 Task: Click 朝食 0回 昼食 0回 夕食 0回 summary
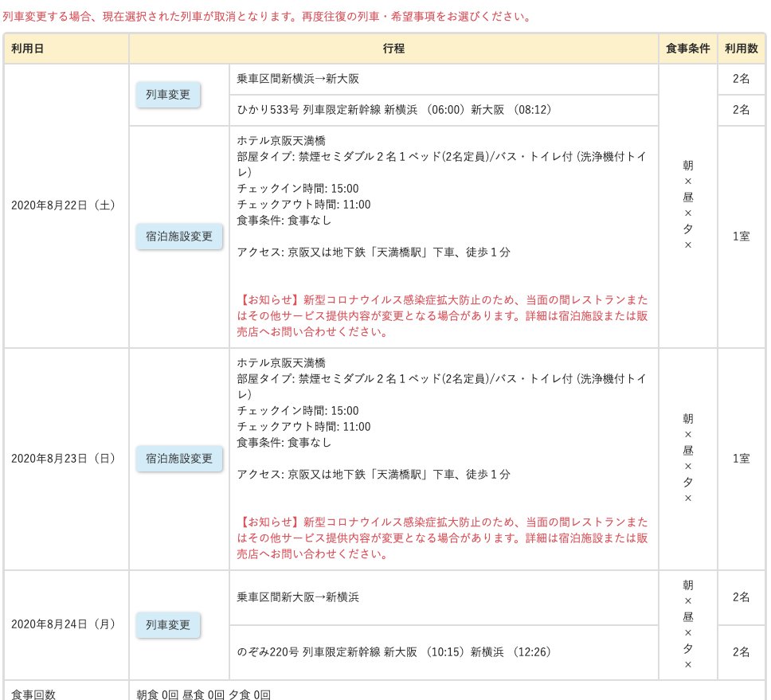click(204, 694)
